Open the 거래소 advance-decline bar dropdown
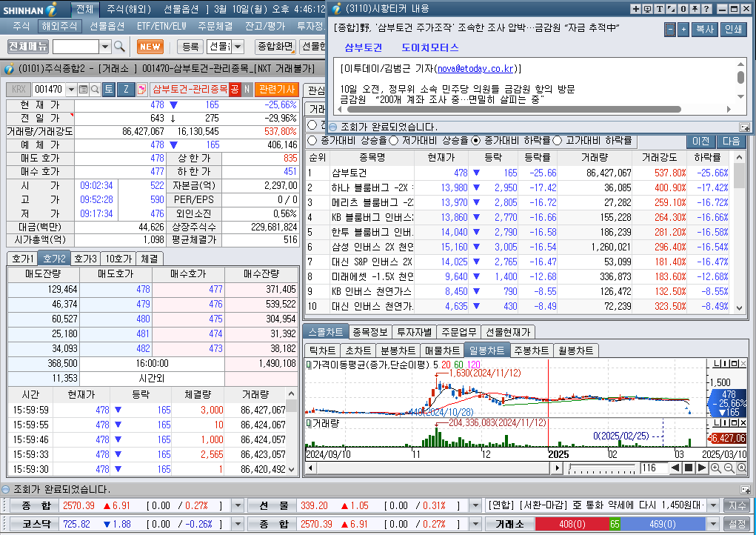 [713, 524]
